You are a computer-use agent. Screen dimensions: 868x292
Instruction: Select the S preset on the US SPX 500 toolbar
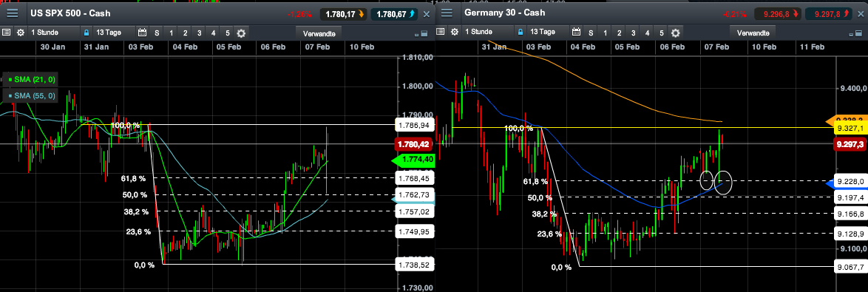[x=157, y=33]
